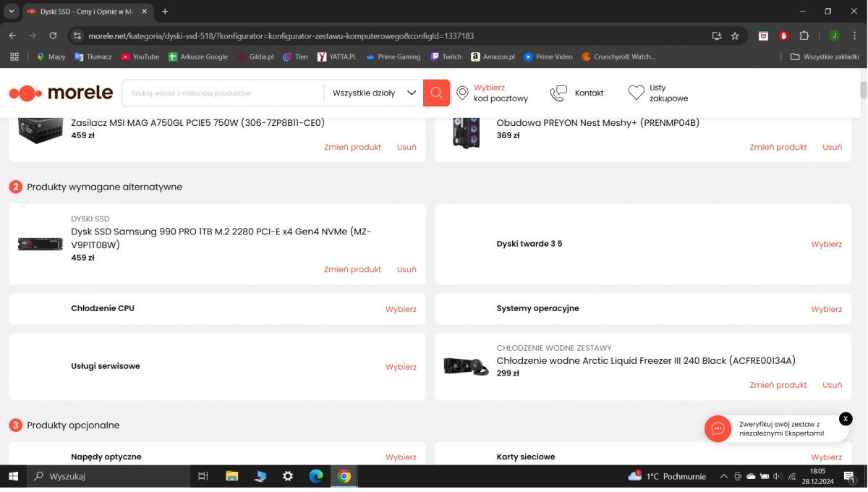868x492 pixels.
Task: Show hidden system tray icons chevron
Action: (x=723, y=476)
